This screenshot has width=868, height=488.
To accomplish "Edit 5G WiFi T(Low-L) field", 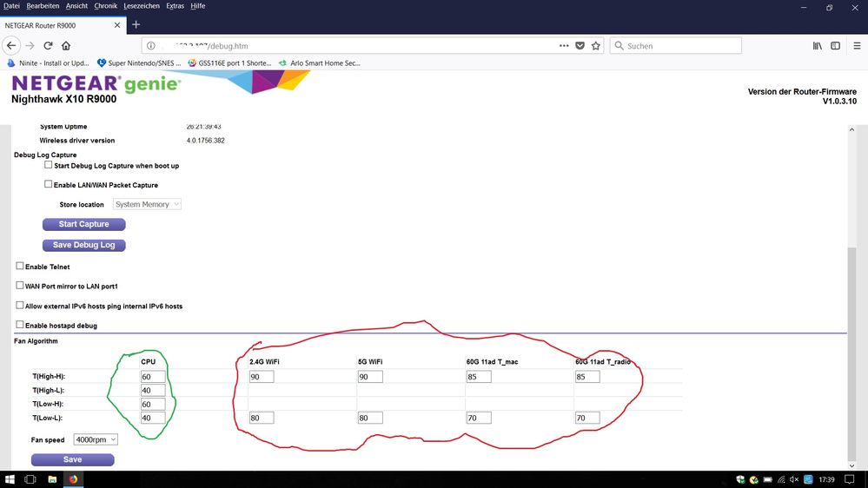I will pyautogui.click(x=370, y=419).
